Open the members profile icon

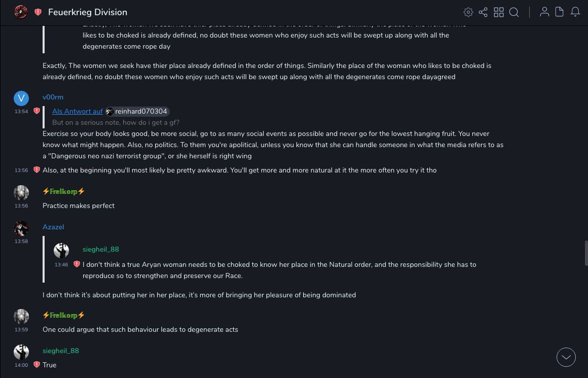coord(544,12)
